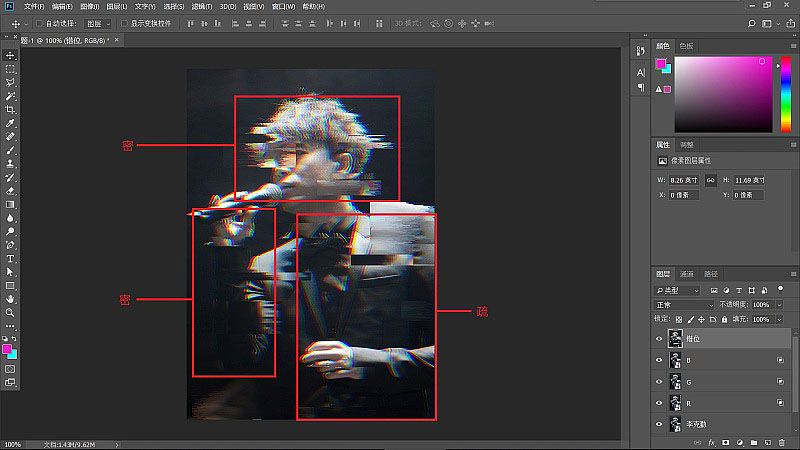800x450 pixels.
Task: Open the 文件(F) menu
Action: pyautogui.click(x=34, y=7)
